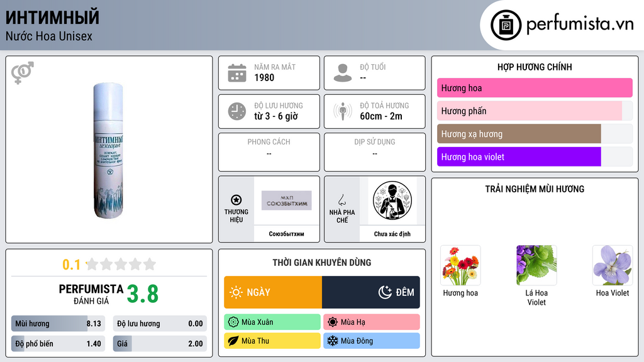The image size is (644, 362).
Task: Select the brown Hương xạ hương bar
Action: pos(535,134)
